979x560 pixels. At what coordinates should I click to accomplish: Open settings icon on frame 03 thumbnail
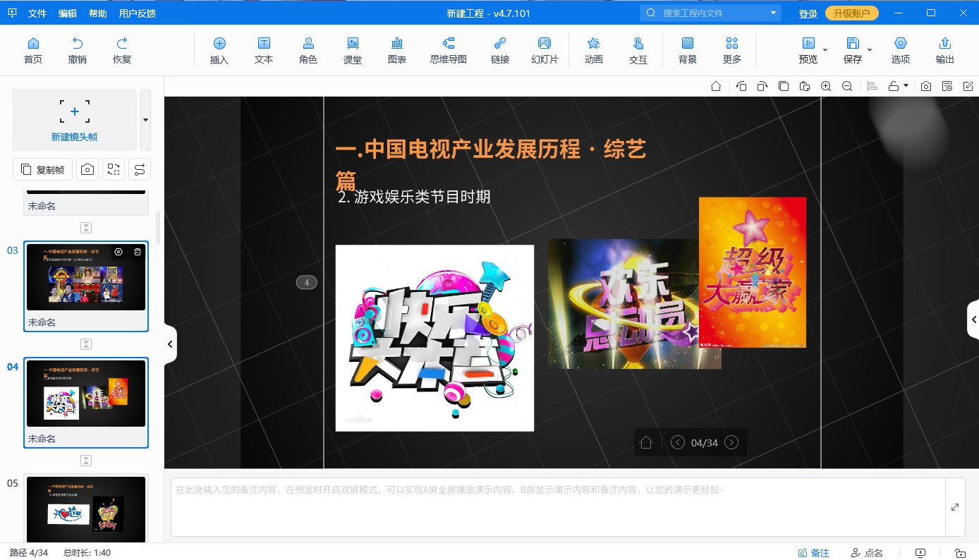tap(118, 252)
